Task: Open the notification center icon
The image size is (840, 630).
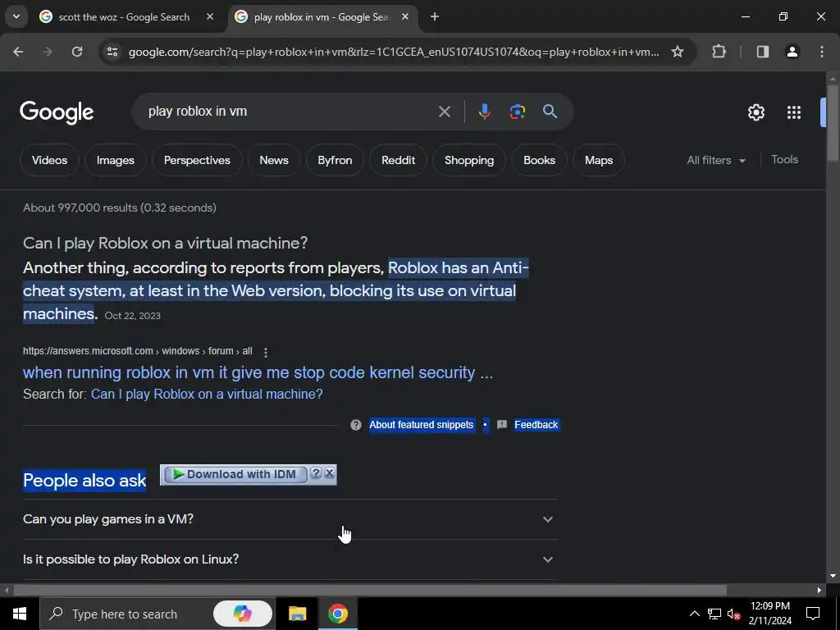Action: 813,614
